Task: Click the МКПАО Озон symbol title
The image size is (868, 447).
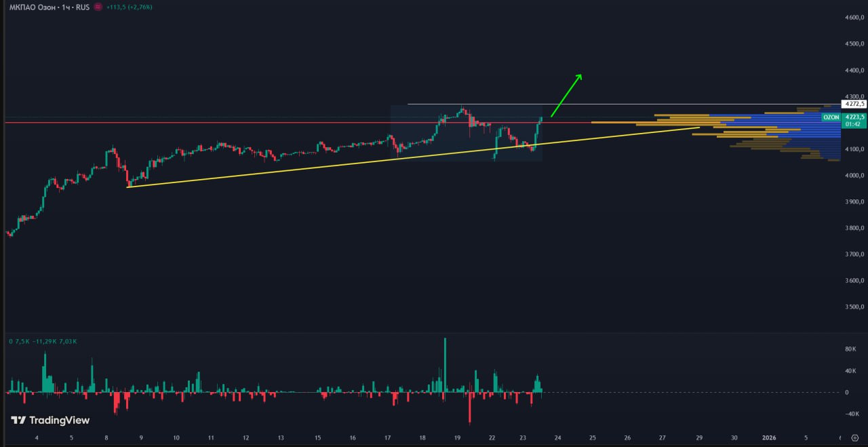Action: coord(32,7)
